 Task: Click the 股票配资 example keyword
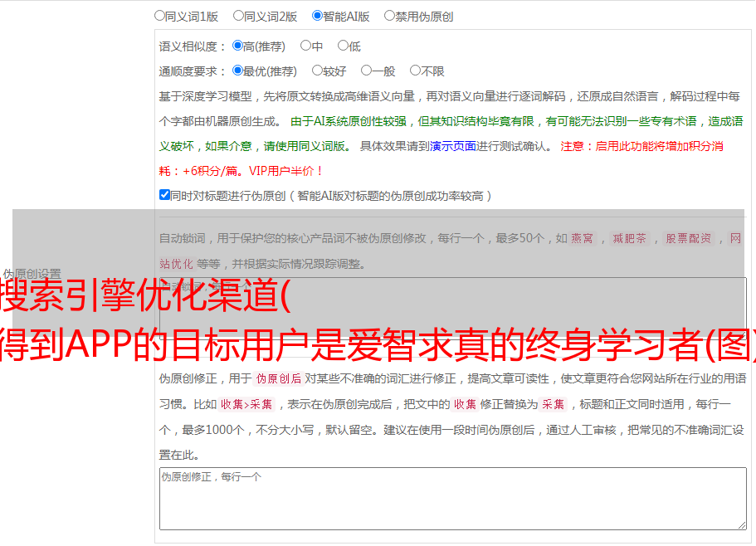pyautogui.click(x=689, y=238)
